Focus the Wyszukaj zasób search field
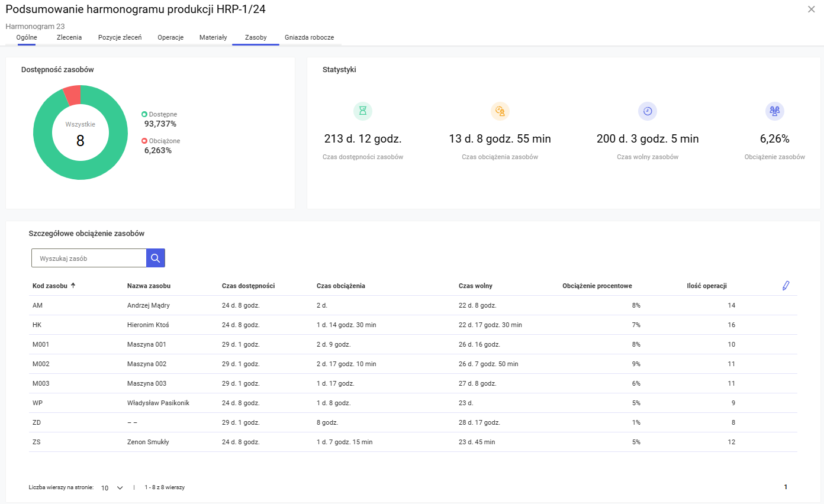The image size is (824, 504). [x=89, y=259]
